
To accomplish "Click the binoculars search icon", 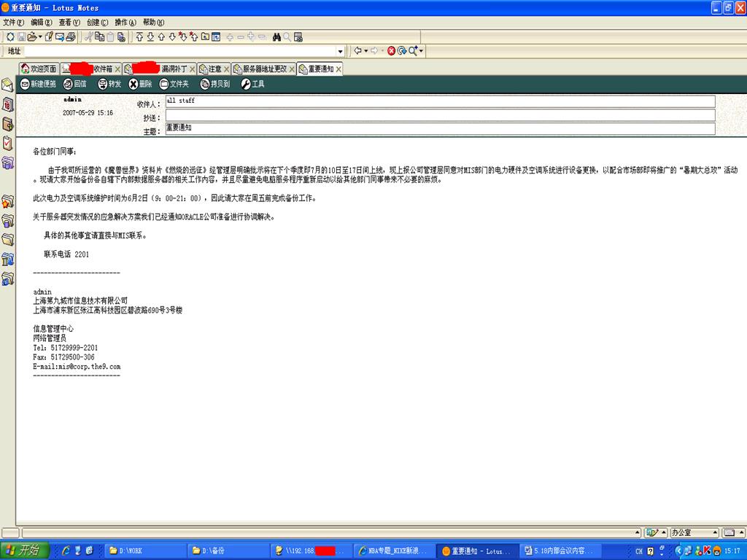I will pyautogui.click(x=276, y=37).
